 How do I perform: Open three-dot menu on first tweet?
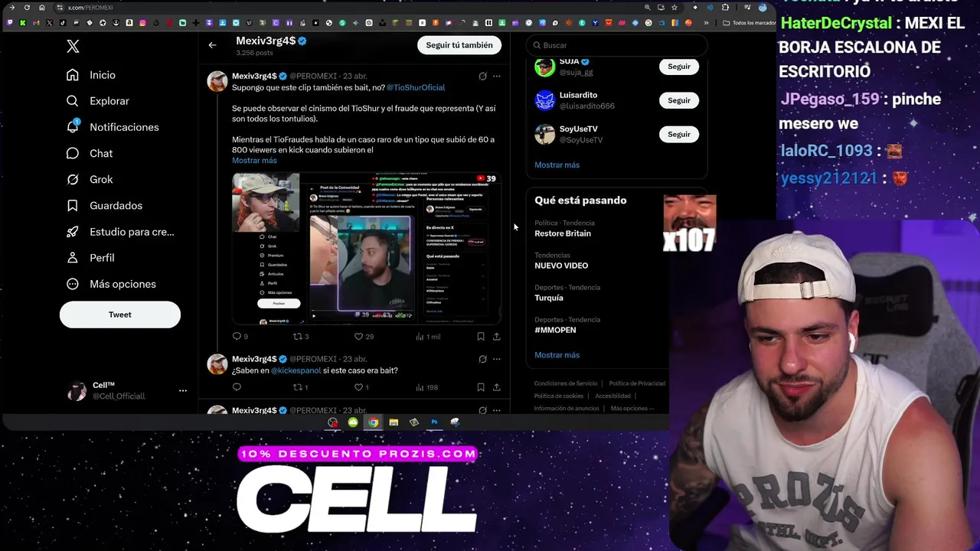click(496, 77)
